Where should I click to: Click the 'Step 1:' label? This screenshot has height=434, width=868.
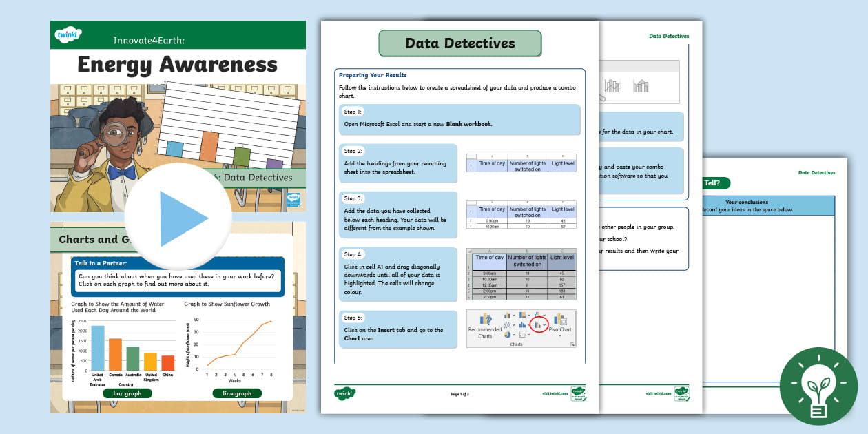coord(353,111)
